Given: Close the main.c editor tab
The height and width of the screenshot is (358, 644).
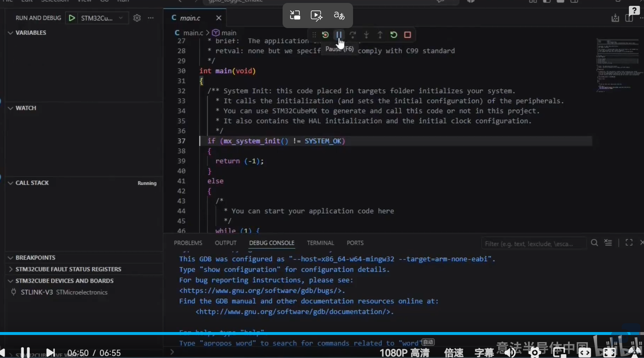Looking at the screenshot, I should (218, 18).
